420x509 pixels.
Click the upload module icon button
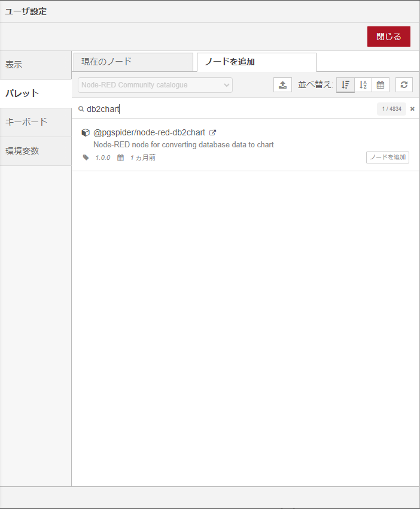(282, 85)
